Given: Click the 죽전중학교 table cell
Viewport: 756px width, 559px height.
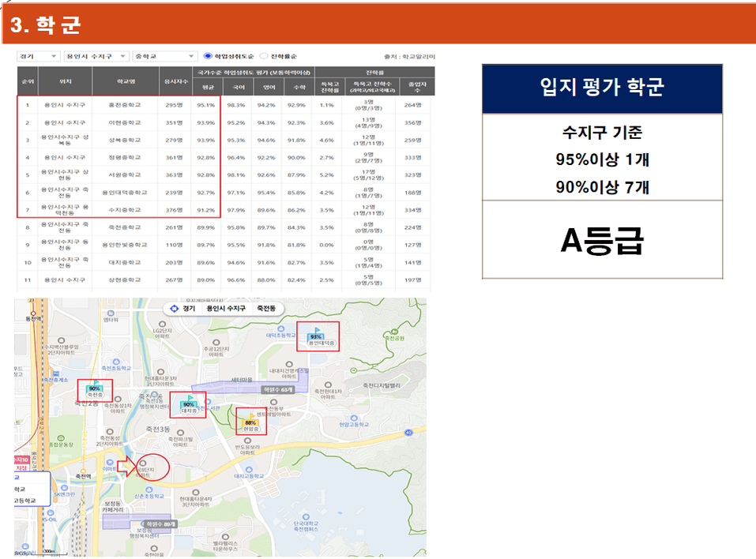Looking at the screenshot, I should (x=125, y=227).
